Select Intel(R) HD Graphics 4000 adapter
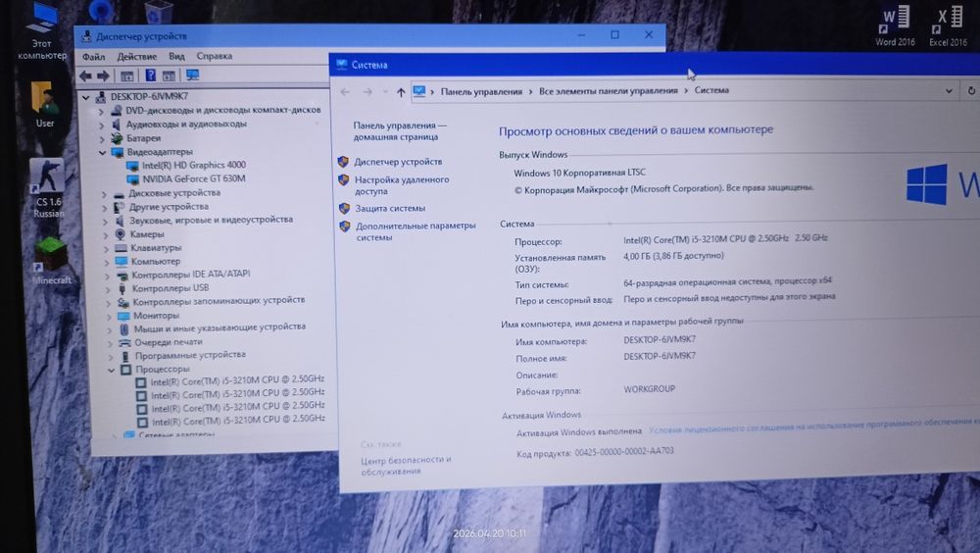The width and height of the screenshot is (980, 553). coord(194,165)
